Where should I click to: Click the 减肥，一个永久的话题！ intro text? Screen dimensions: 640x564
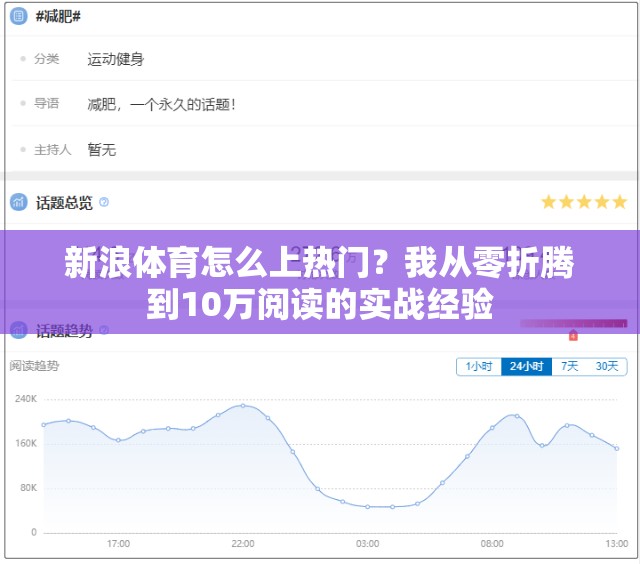pos(162,104)
